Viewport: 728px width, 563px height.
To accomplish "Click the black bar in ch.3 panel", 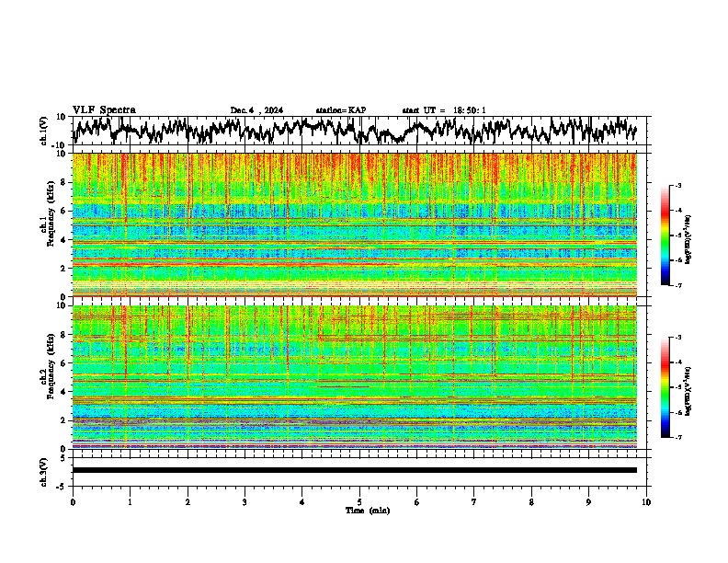I will [355, 470].
